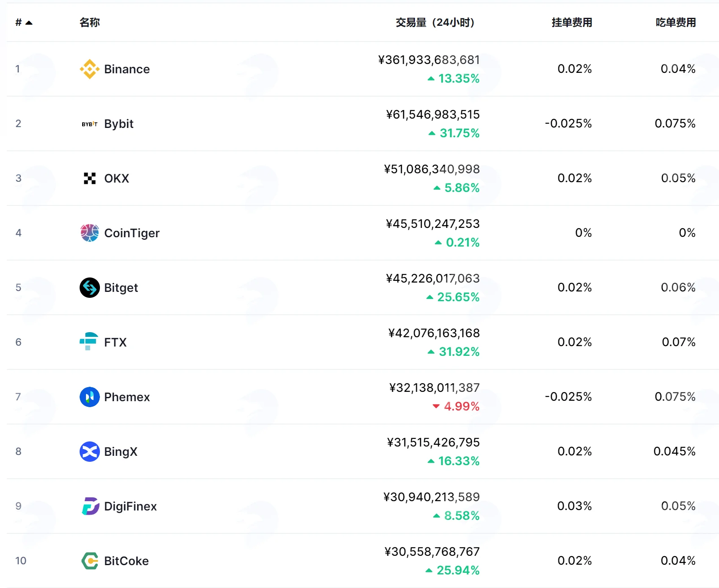The width and height of the screenshot is (719, 588).
Task: Toggle sort arrow next to # column
Action: (29, 23)
